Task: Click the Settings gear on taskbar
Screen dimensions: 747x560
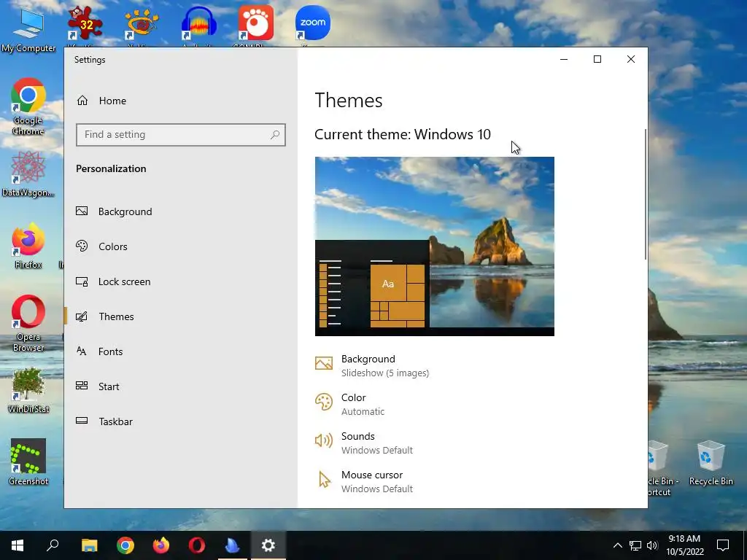Action: 268,545
